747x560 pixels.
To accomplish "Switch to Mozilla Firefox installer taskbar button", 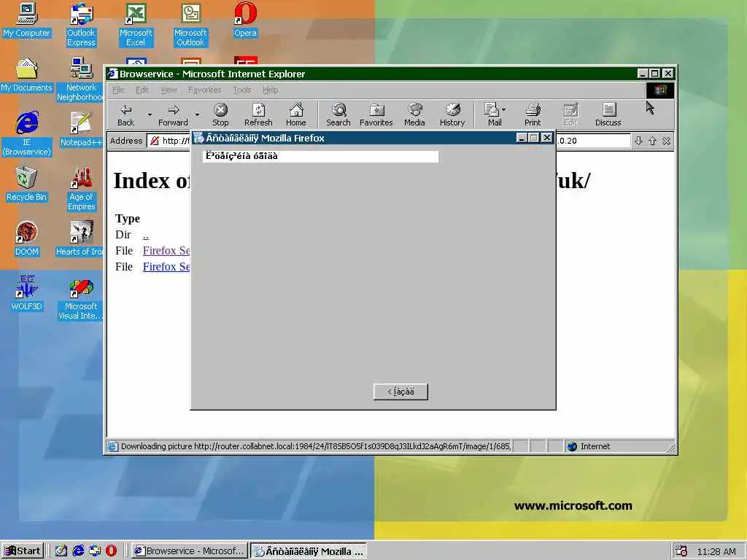I will (309, 551).
